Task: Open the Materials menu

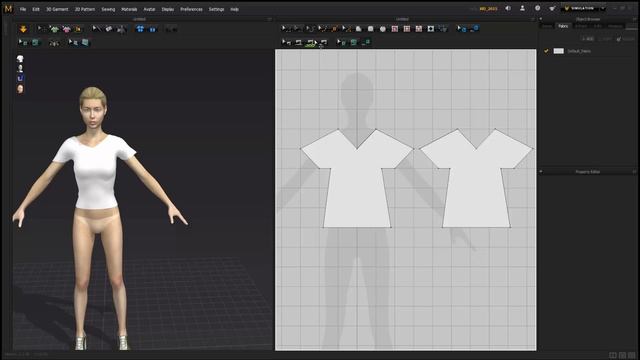Action: pyautogui.click(x=129, y=9)
